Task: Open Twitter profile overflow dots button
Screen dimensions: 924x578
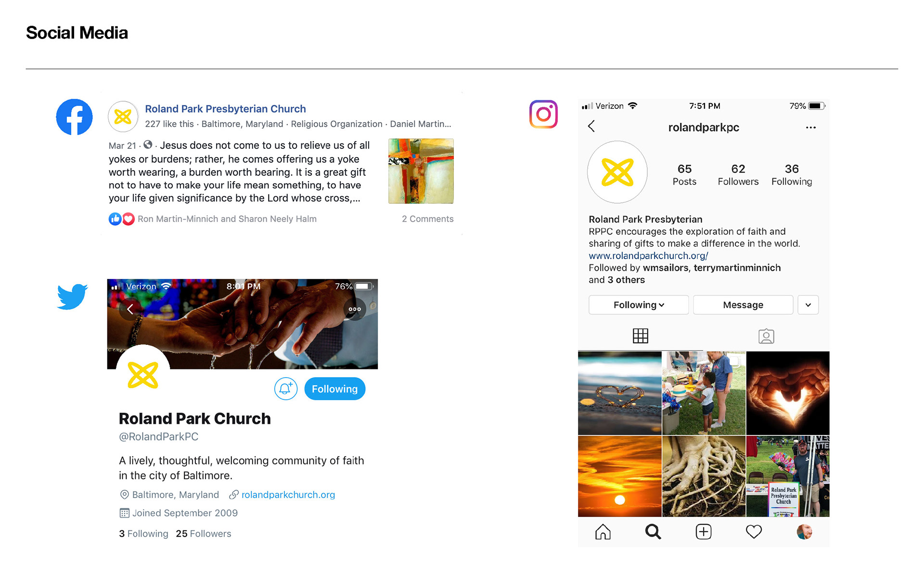Action: 355,309
